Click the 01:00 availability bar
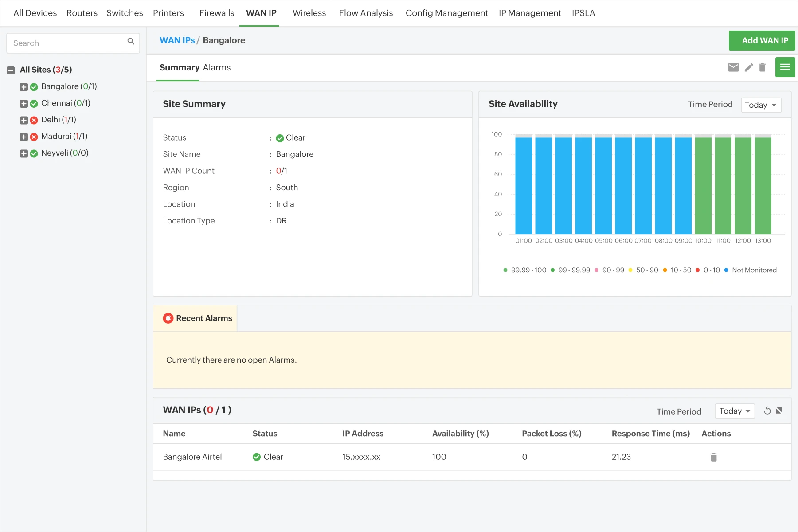798x532 pixels. [524, 185]
